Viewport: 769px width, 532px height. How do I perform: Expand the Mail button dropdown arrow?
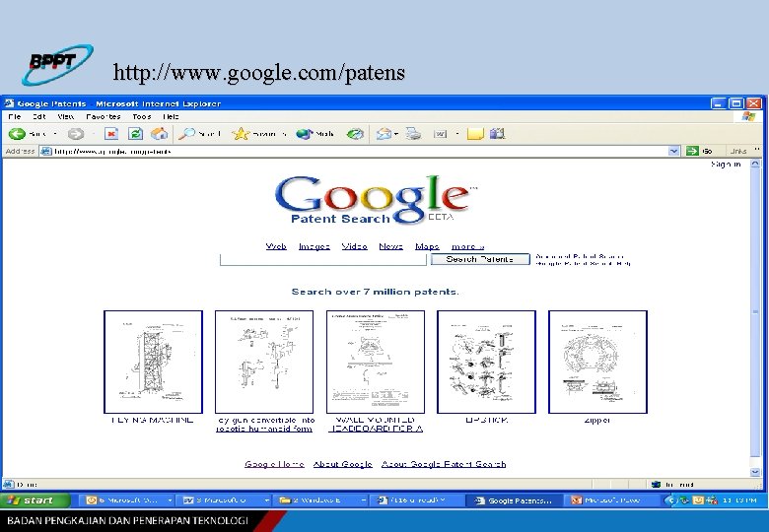point(395,134)
